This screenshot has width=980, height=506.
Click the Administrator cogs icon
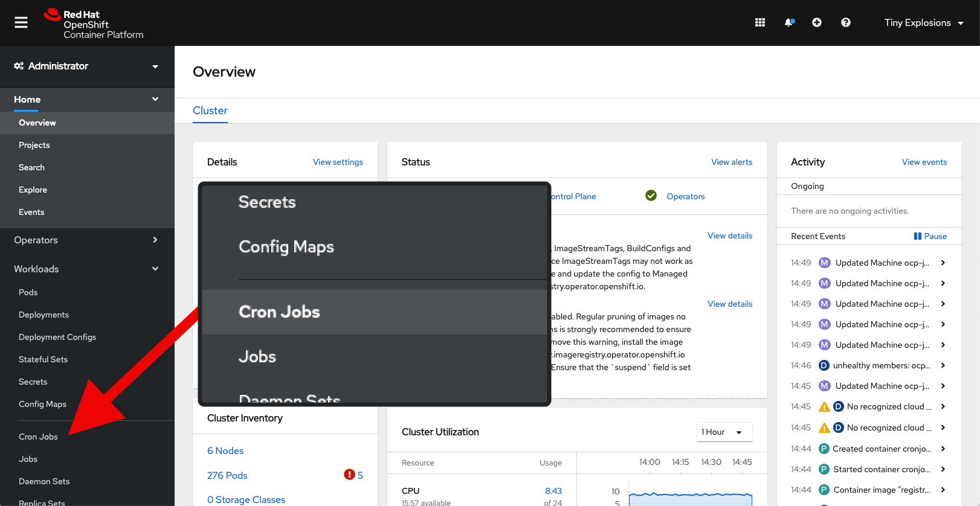coord(19,66)
